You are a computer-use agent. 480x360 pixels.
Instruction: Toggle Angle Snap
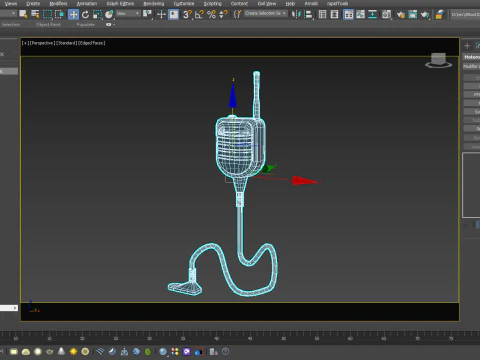click(199, 14)
